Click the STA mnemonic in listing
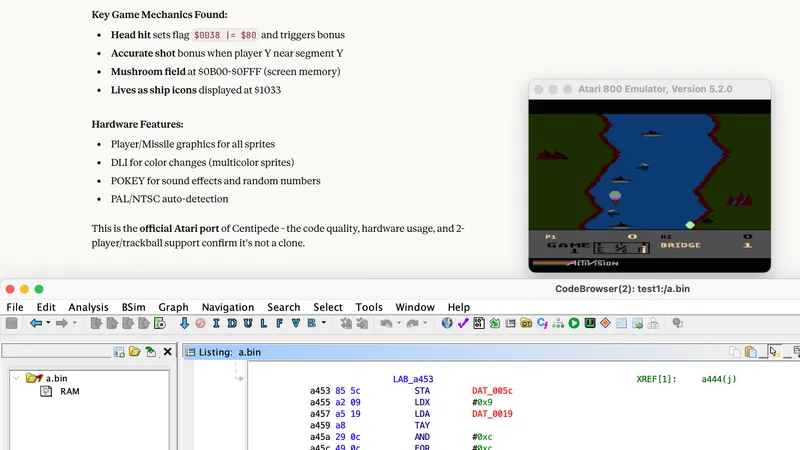The image size is (800, 450). 422,391
